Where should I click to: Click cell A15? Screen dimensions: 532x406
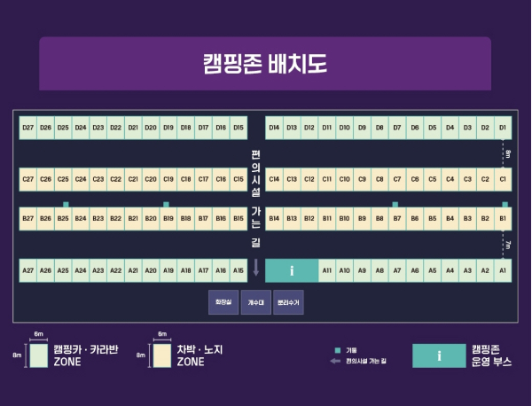pyautogui.click(x=239, y=270)
